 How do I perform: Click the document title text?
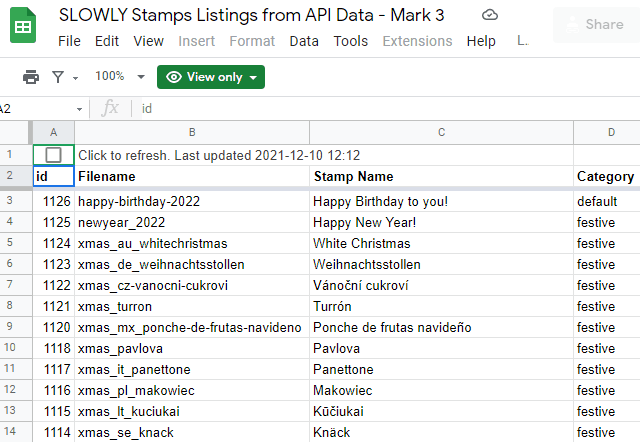coord(251,16)
